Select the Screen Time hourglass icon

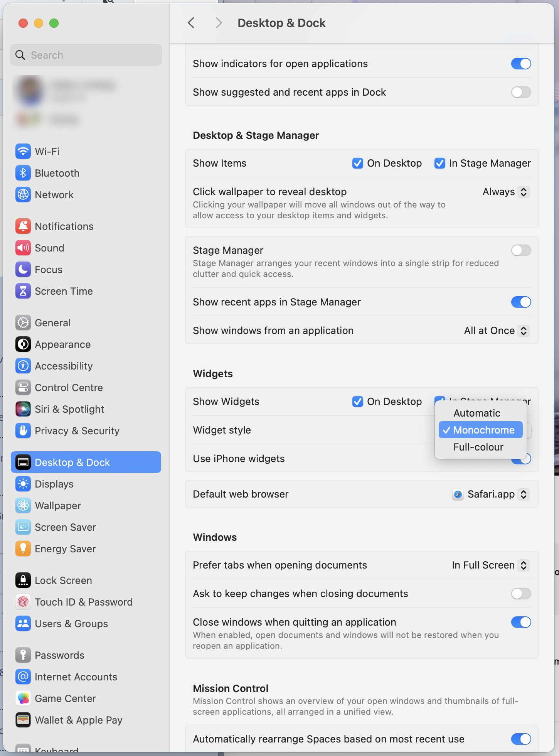pyautogui.click(x=23, y=291)
